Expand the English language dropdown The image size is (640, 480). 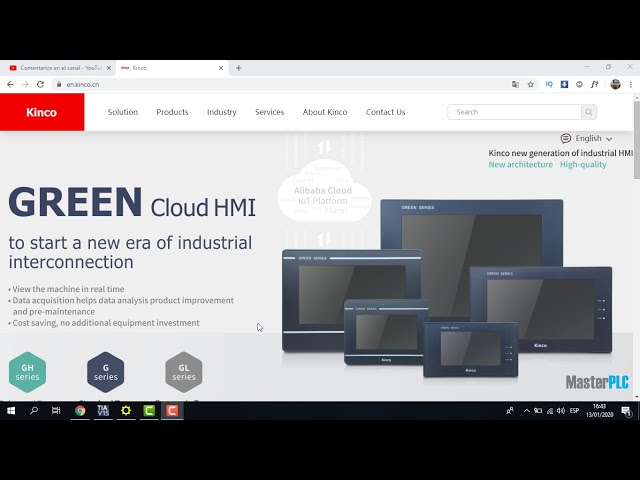(x=587, y=138)
